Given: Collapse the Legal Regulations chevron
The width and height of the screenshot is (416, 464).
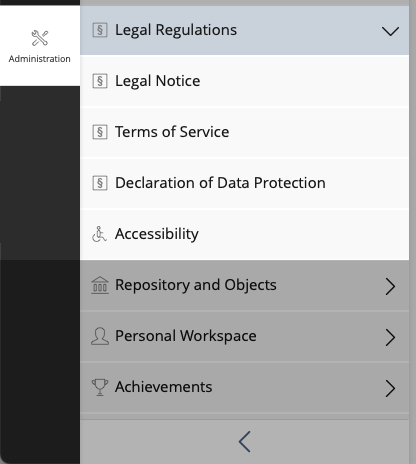Looking at the screenshot, I should click(390, 31).
